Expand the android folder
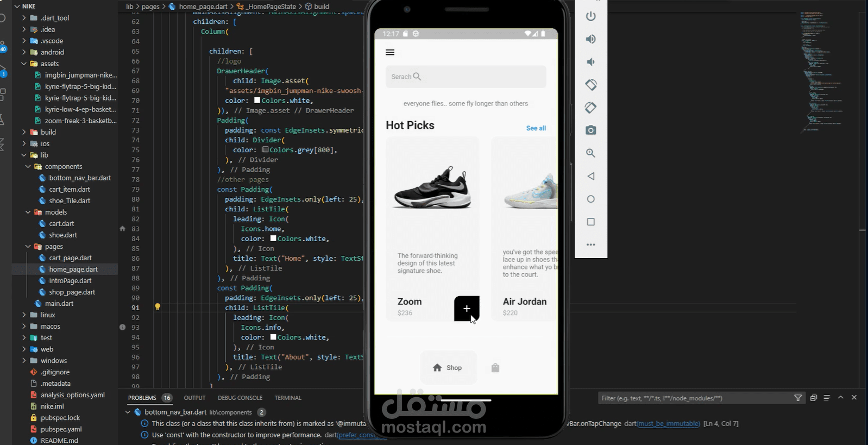 pos(24,52)
